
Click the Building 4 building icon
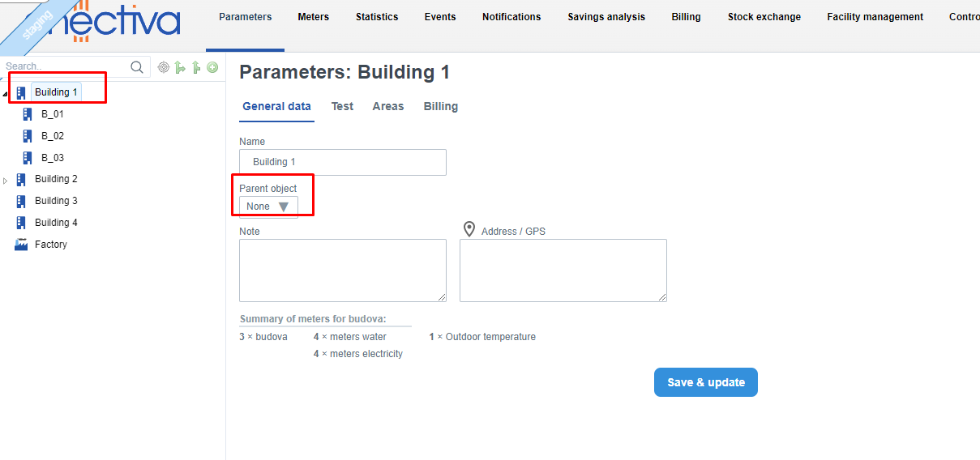coord(21,223)
